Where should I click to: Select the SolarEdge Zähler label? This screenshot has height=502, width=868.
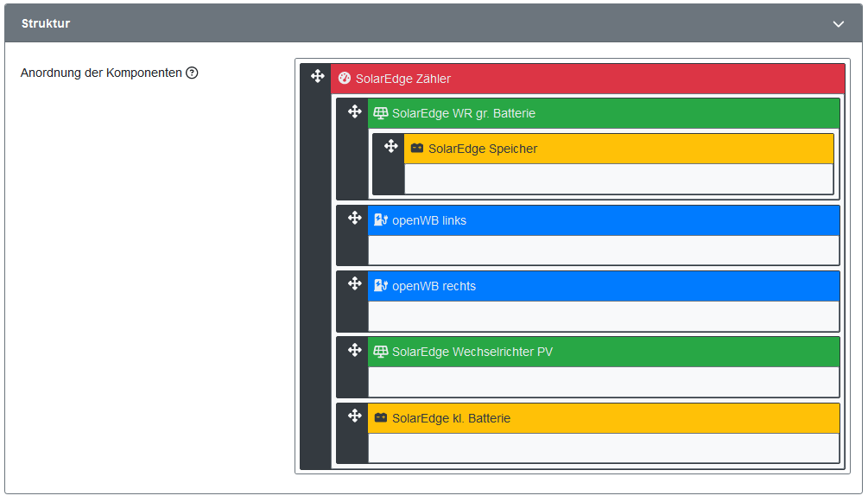coord(403,79)
